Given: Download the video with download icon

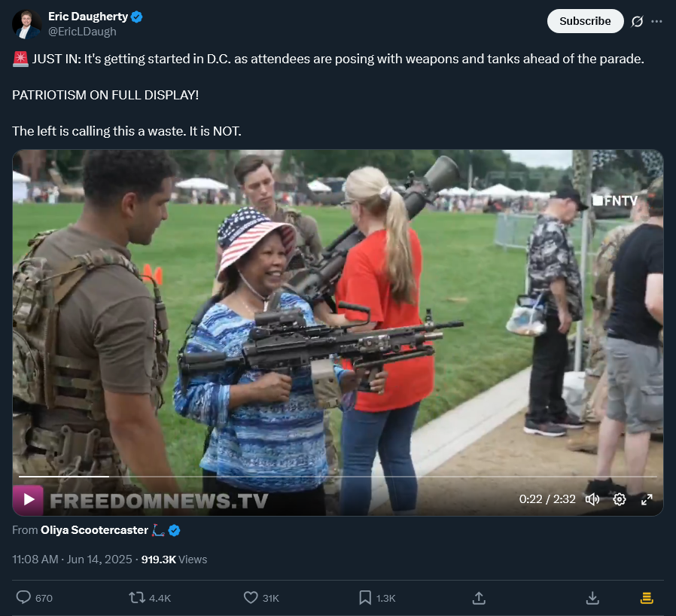Looking at the screenshot, I should (592, 598).
